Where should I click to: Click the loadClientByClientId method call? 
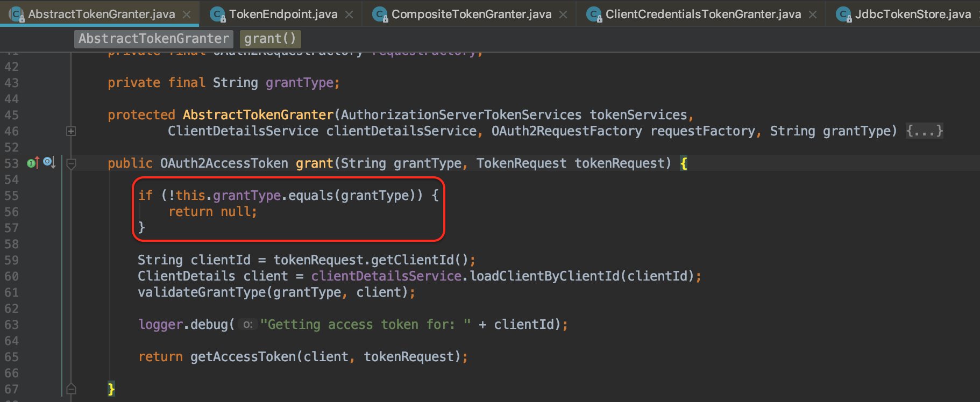click(544, 276)
